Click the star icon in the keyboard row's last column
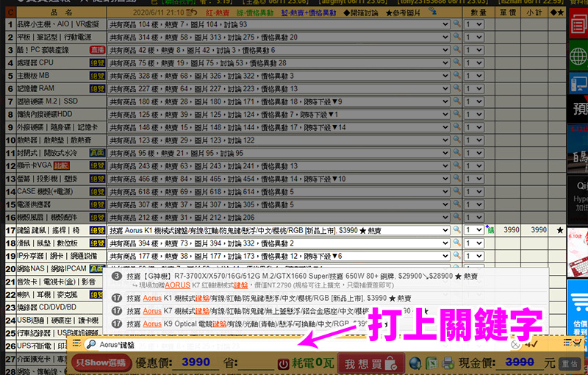 [x=559, y=230]
